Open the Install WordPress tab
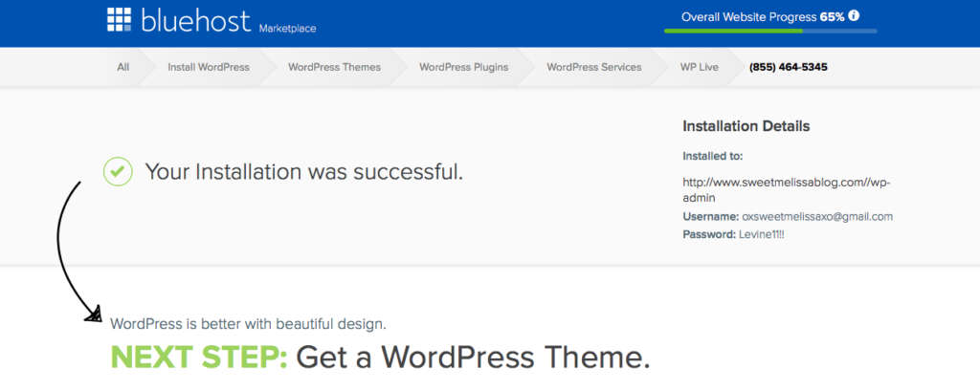 208,67
